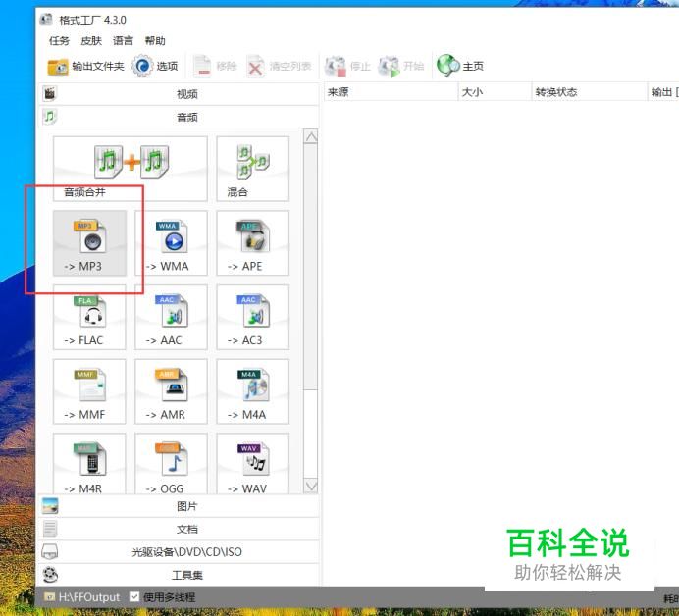Choose the -> M4A converter
Image resolution: width=679 pixels, height=616 pixels.
click(x=252, y=391)
